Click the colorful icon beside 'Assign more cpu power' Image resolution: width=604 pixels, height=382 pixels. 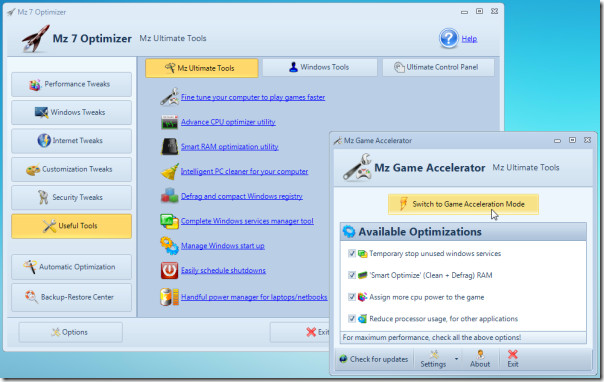tap(362, 297)
